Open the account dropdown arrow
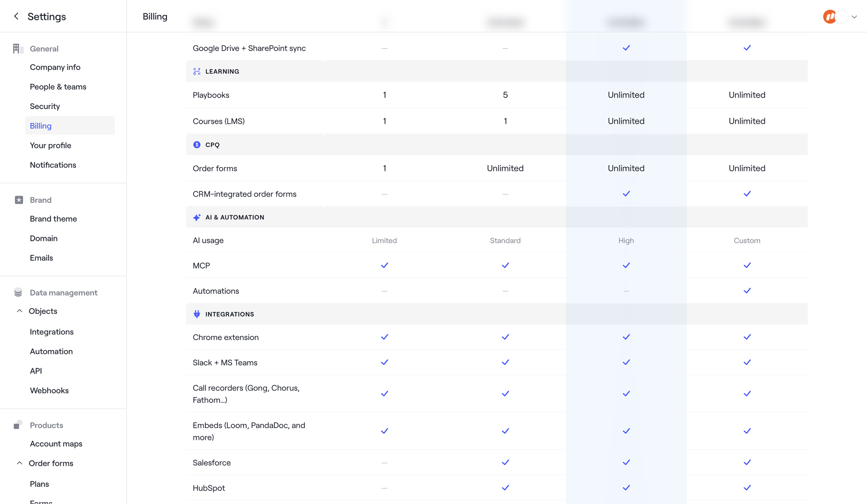 [x=854, y=17]
